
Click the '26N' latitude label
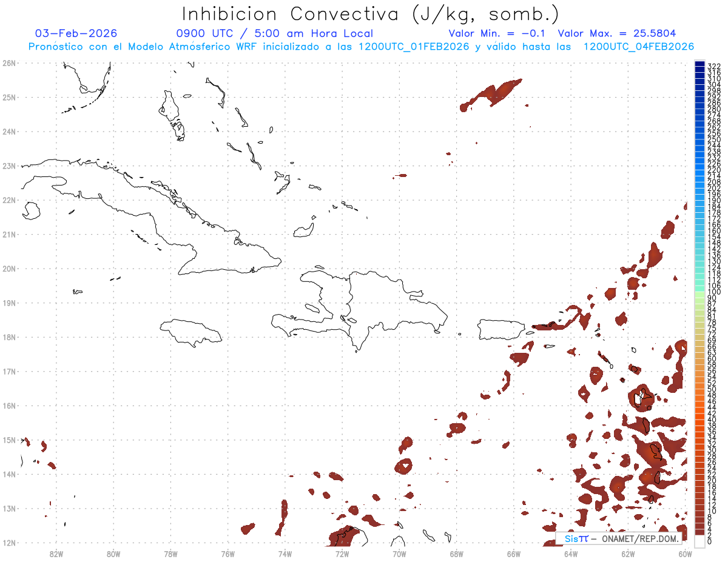(x=9, y=63)
